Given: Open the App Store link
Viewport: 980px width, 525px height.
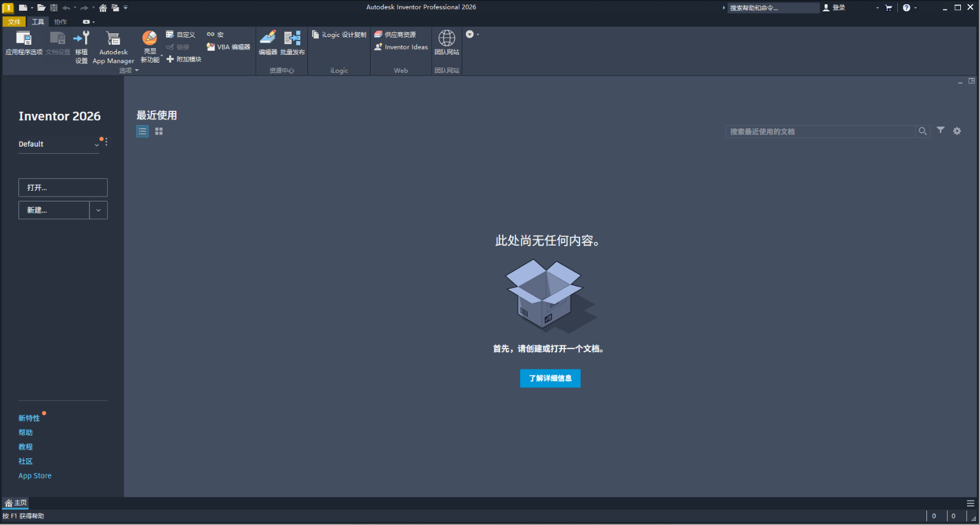Looking at the screenshot, I should tap(35, 476).
